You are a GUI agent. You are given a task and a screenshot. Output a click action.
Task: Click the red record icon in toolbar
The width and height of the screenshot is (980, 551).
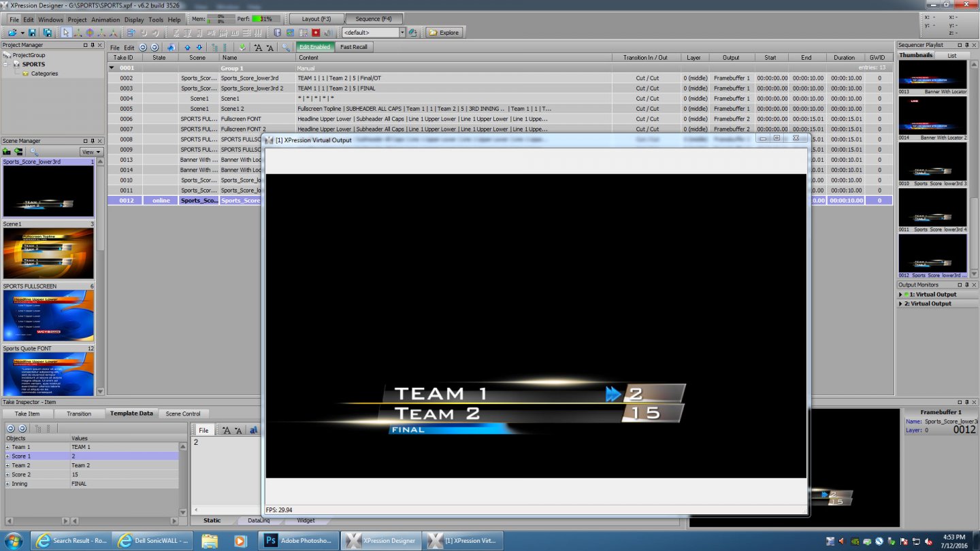click(x=316, y=33)
